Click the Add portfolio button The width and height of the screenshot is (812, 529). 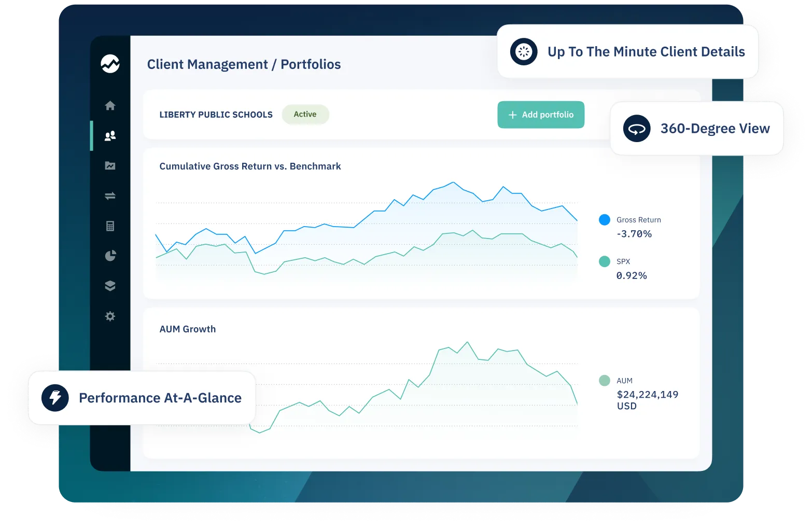click(x=541, y=115)
